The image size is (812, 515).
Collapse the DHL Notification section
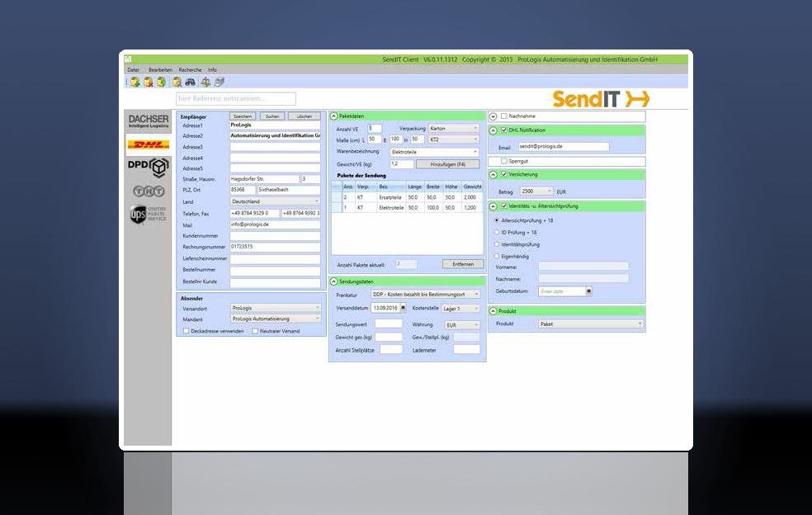[493, 130]
